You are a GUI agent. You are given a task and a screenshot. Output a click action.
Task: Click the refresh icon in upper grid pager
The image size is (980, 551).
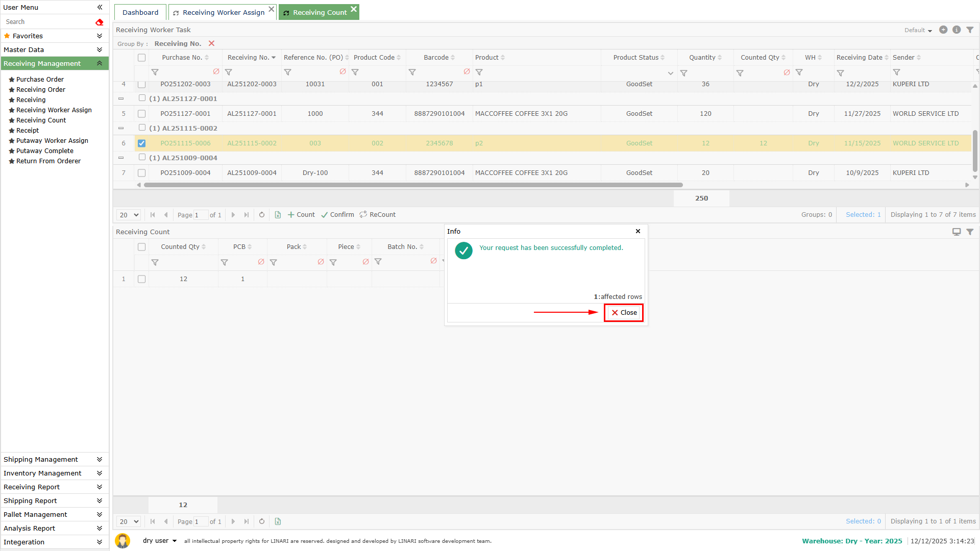tap(262, 215)
